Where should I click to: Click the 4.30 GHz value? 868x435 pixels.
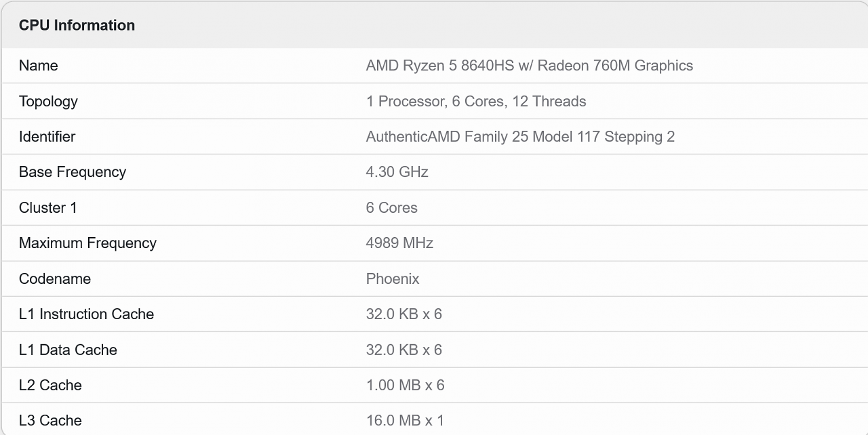[x=397, y=172]
